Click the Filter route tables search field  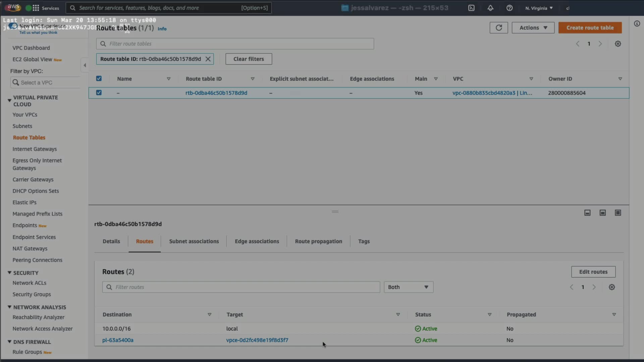tap(235, 44)
